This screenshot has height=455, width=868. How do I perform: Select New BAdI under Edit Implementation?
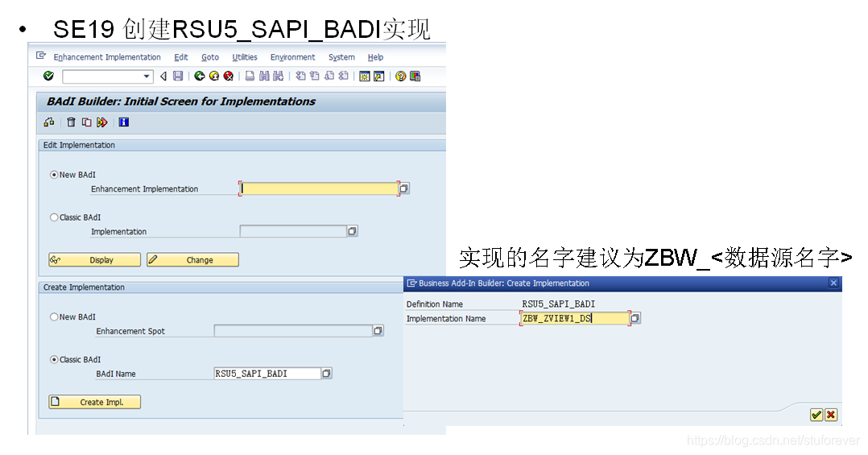54,175
